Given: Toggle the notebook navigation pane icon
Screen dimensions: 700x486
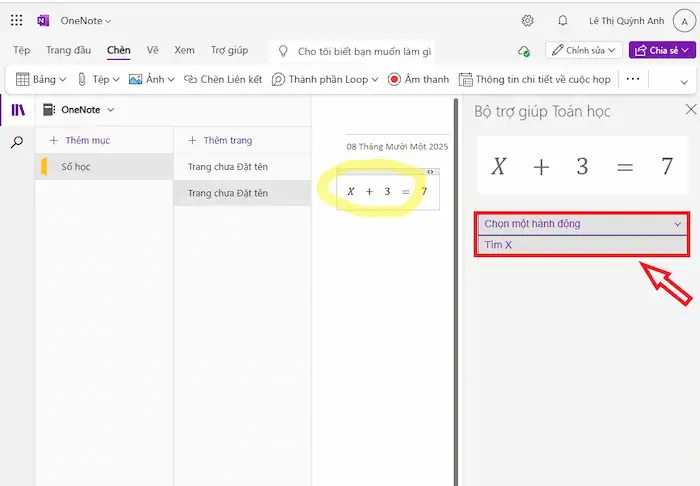Looking at the screenshot, I should 17,110.
